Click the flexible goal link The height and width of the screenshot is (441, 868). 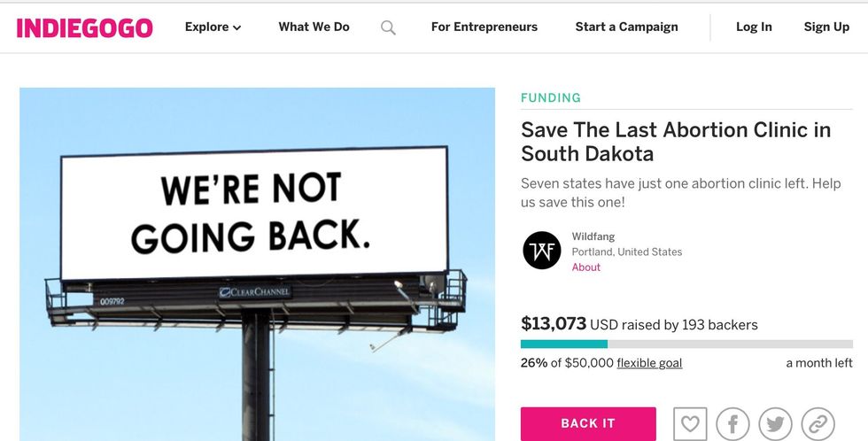coord(649,363)
